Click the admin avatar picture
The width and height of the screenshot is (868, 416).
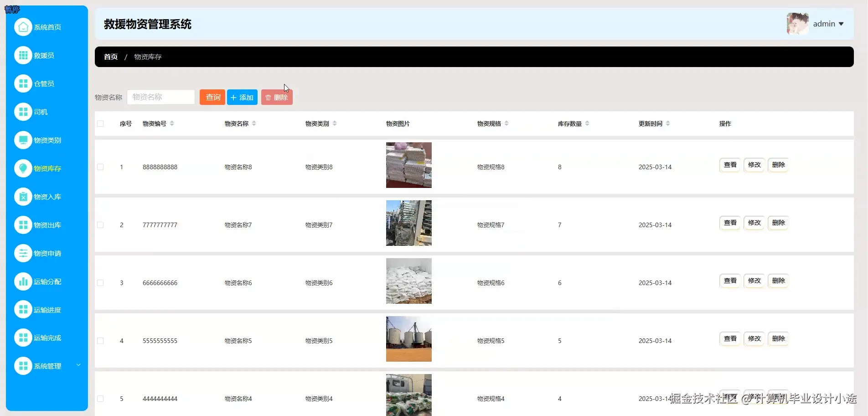(798, 24)
